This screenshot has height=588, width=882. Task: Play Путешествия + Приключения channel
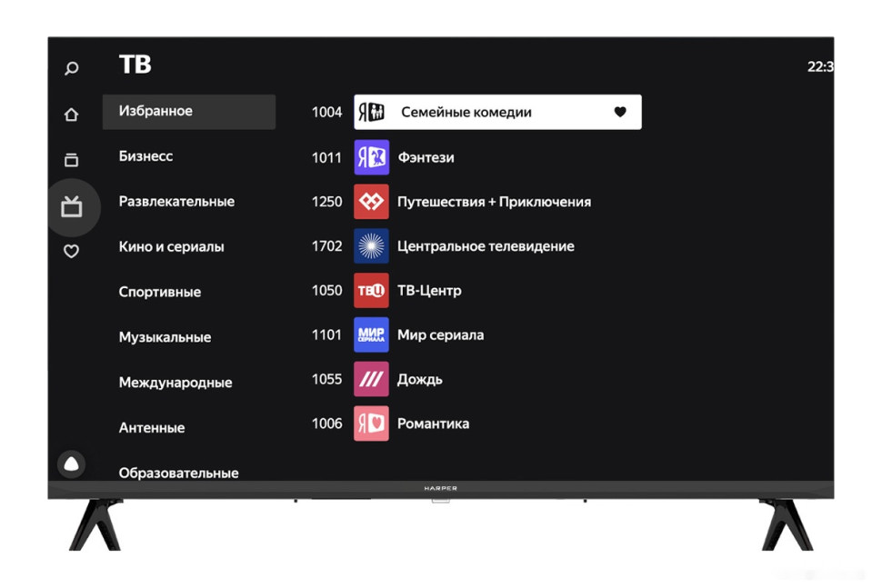[x=494, y=202]
